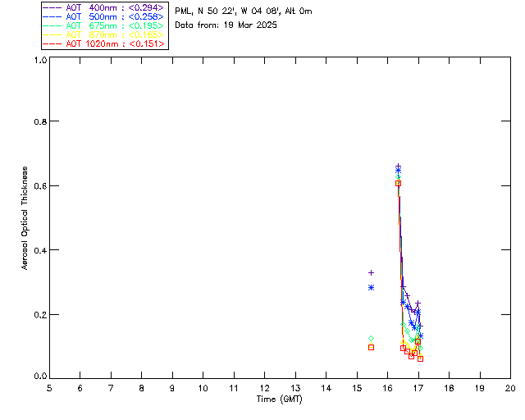Viewport: 525px width, 420px height.
Task: Click the Aerosol Optical Thickness axis title
Action: [x=25, y=218]
